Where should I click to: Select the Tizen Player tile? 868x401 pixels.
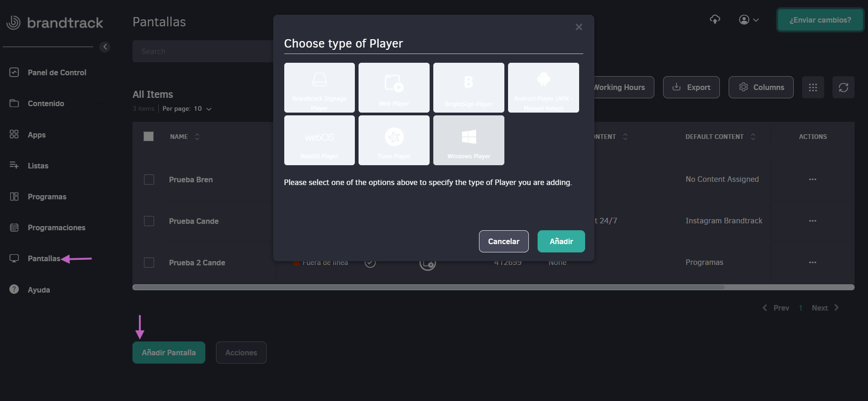394,140
